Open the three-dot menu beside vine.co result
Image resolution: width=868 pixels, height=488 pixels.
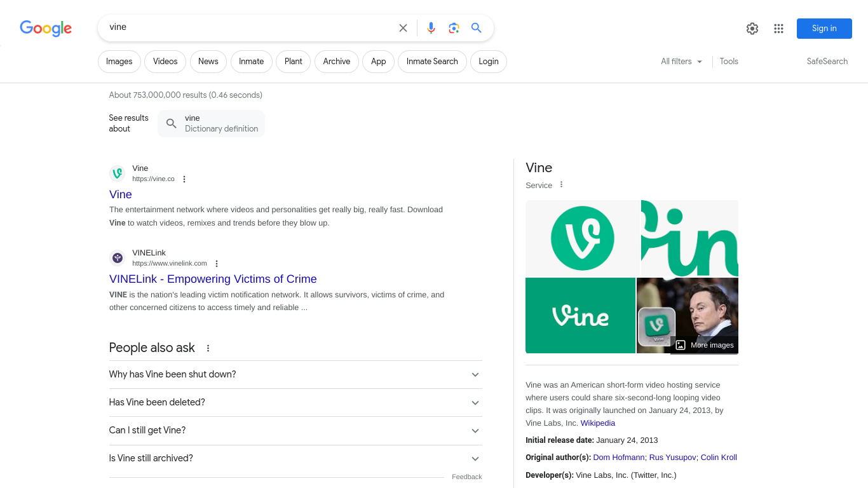click(x=184, y=179)
